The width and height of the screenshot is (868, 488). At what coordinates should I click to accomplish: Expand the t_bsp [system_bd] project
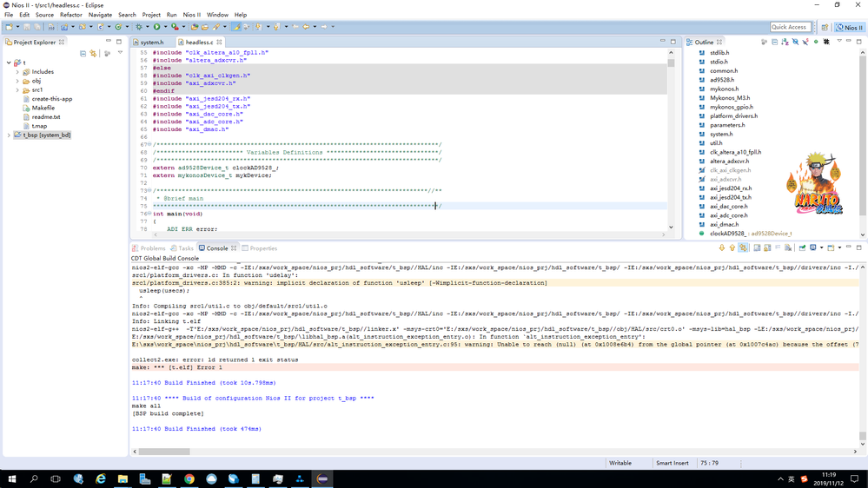click(9, 135)
